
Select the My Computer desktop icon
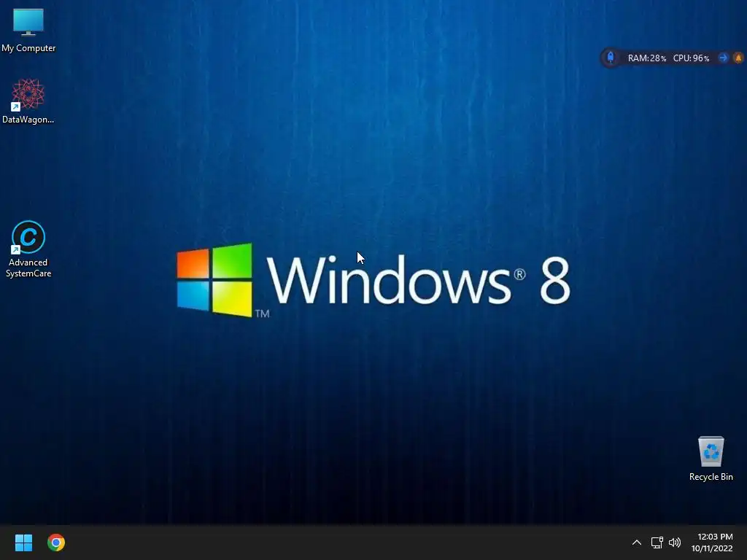[x=28, y=30]
